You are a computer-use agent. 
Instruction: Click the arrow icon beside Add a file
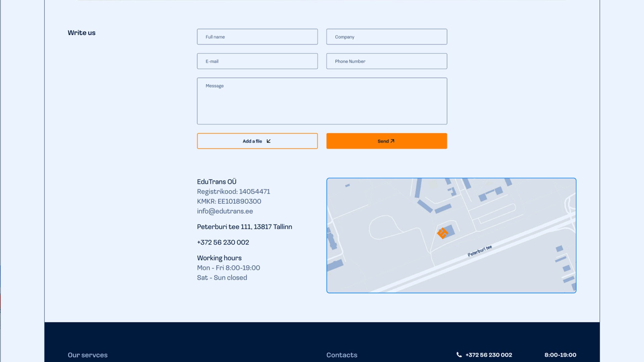pyautogui.click(x=269, y=141)
